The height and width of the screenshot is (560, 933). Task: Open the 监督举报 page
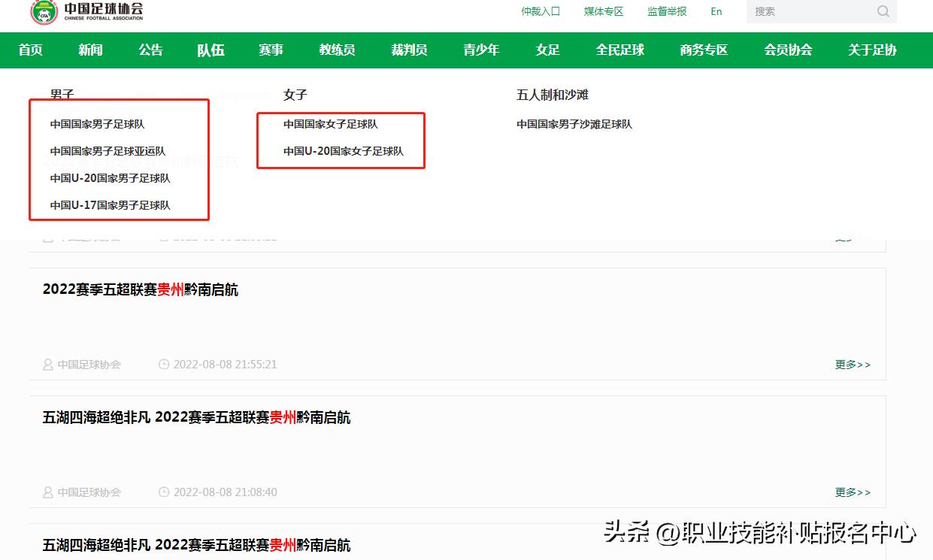(x=666, y=11)
